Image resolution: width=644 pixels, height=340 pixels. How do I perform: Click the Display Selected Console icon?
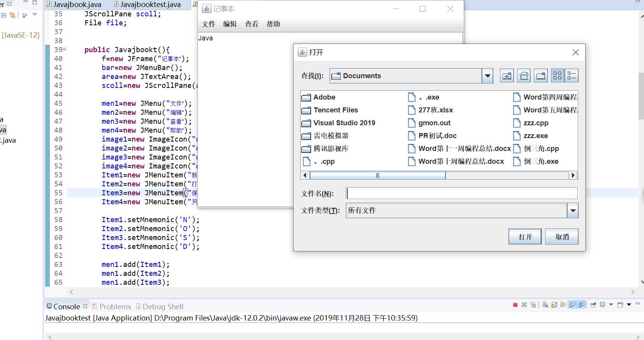[603, 305]
